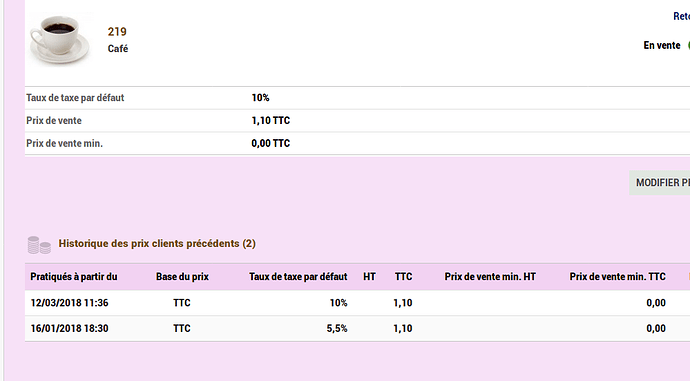Viewport: 690px width, 381px height.
Task: Click the coffee cup product image
Action: click(60, 39)
